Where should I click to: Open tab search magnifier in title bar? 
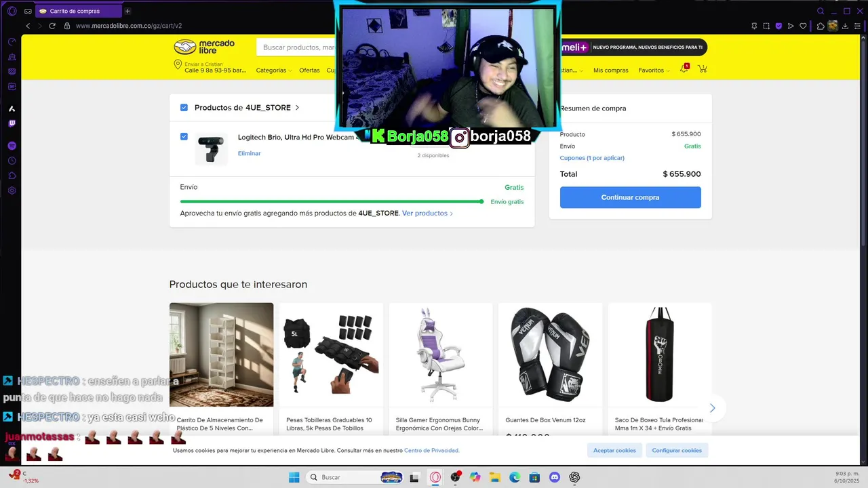coord(821,11)
